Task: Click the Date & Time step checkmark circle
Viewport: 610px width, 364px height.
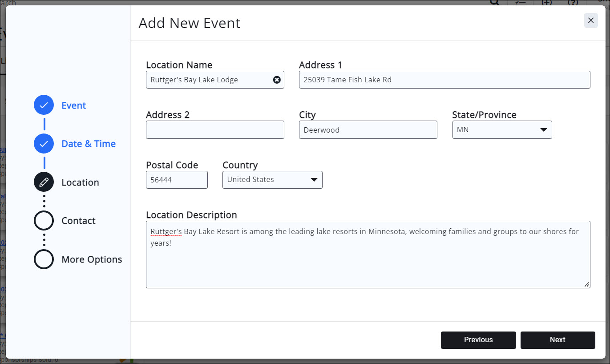Action: [44, 144]
